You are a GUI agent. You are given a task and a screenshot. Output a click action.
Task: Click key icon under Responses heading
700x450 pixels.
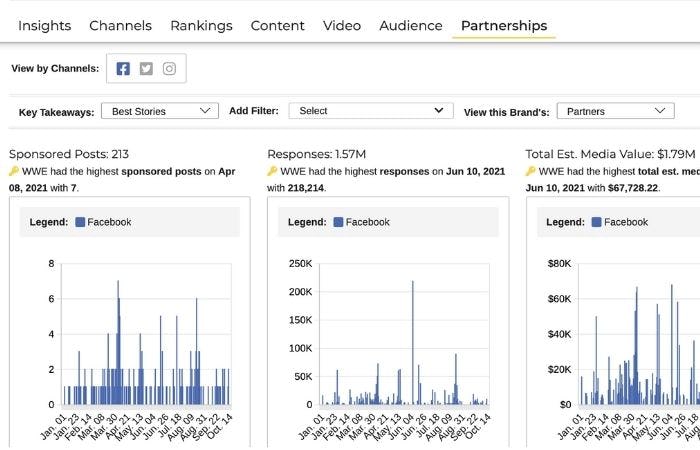272,172
